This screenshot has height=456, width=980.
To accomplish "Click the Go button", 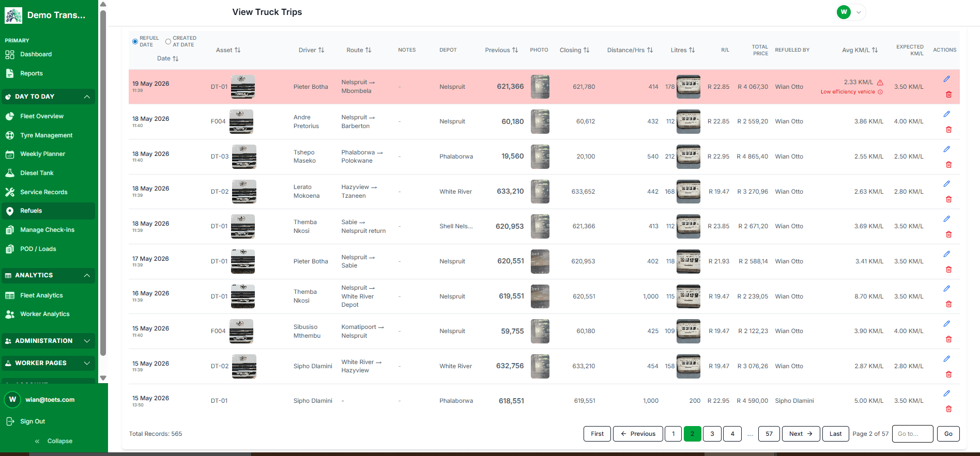I will 948,434.
